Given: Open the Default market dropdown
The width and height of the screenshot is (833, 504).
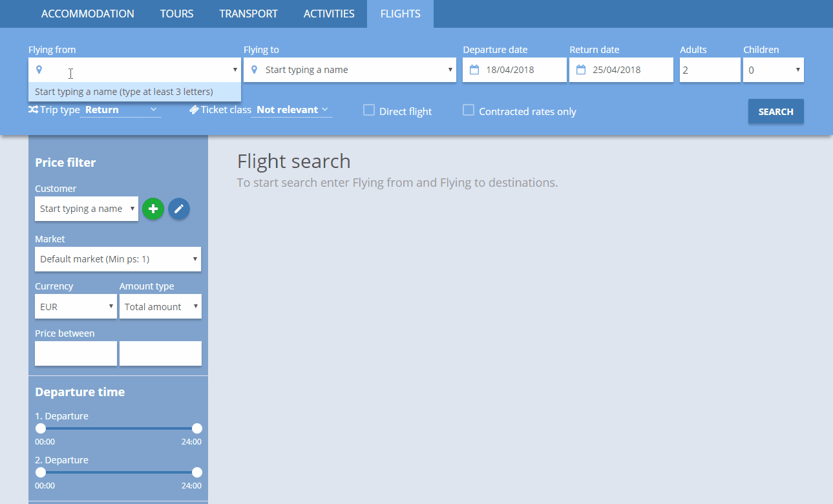Looking at the screenshot, I should click(x=118, y=259).
